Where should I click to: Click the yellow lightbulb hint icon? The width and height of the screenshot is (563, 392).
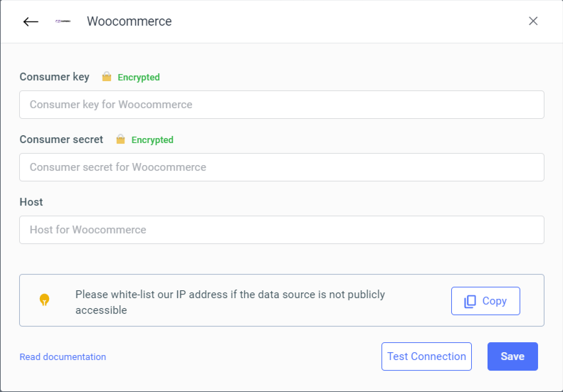click(x=44, y=300)
